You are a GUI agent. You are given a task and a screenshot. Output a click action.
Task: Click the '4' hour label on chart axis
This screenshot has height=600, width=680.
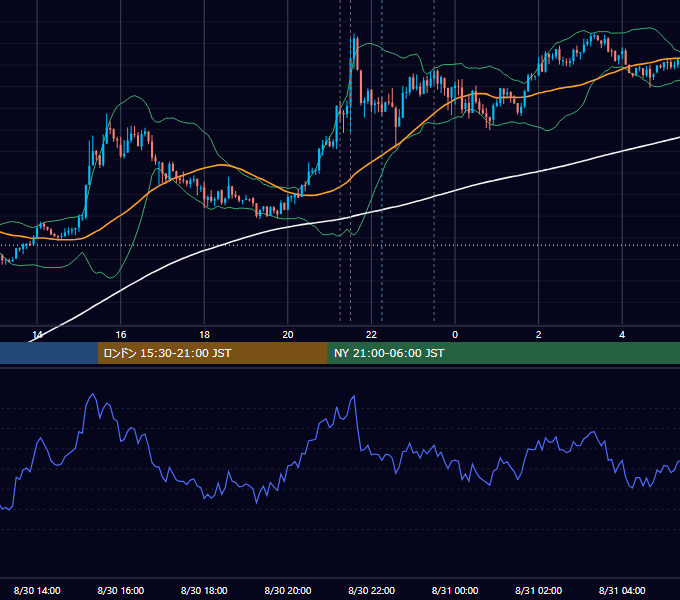(x=622, y=335)
